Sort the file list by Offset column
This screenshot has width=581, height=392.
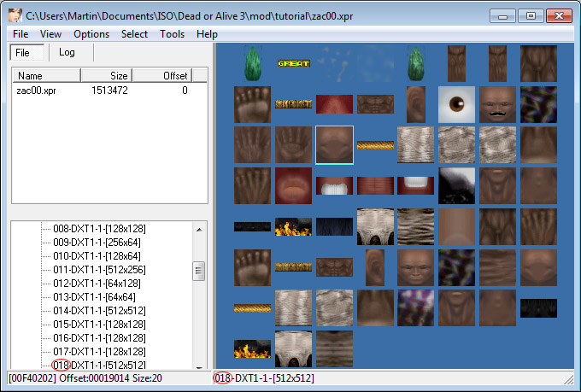[162, 76]
